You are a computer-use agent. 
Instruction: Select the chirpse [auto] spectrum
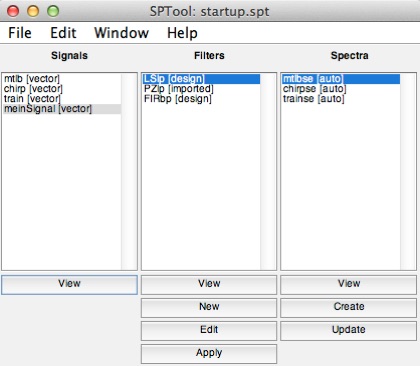click(341, 89)
